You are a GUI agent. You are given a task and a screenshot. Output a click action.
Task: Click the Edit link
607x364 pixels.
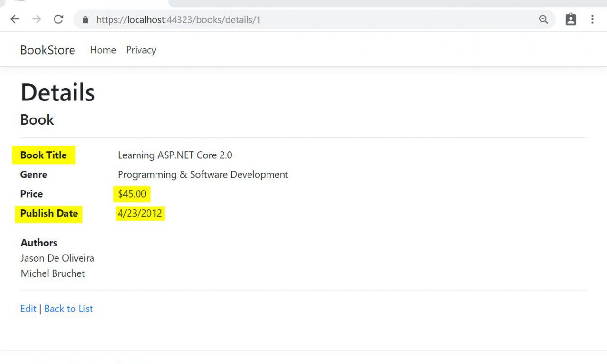coord(28,309)
